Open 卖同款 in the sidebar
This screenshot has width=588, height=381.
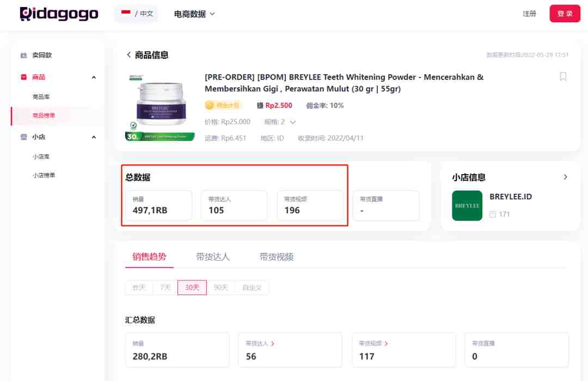click(41, 55)
